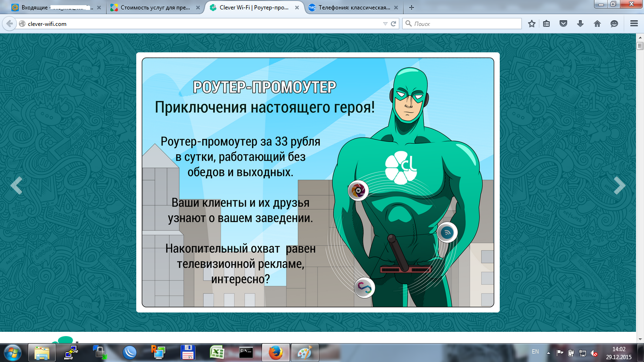Open the floppy disk app in the taskbar

[189, 353]
